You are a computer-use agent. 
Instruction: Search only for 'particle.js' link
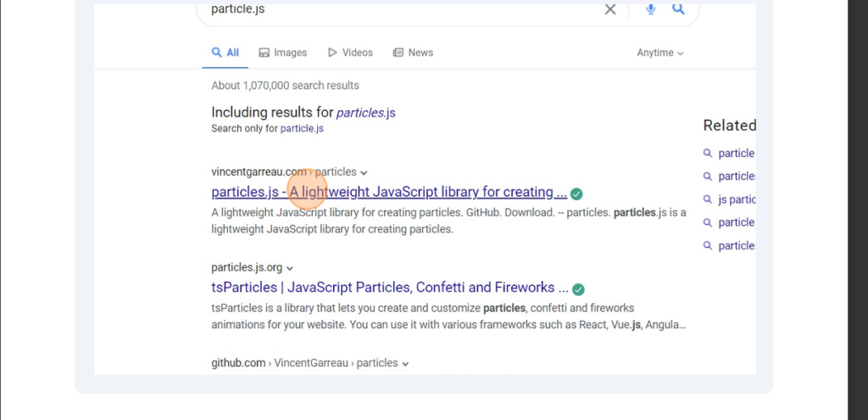click(x=301, y=129)
